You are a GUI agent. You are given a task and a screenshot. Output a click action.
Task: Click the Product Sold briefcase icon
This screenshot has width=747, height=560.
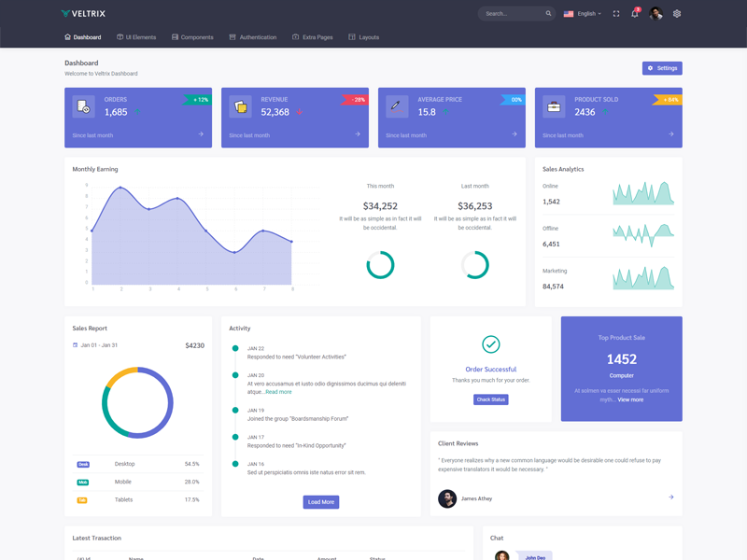554,106
